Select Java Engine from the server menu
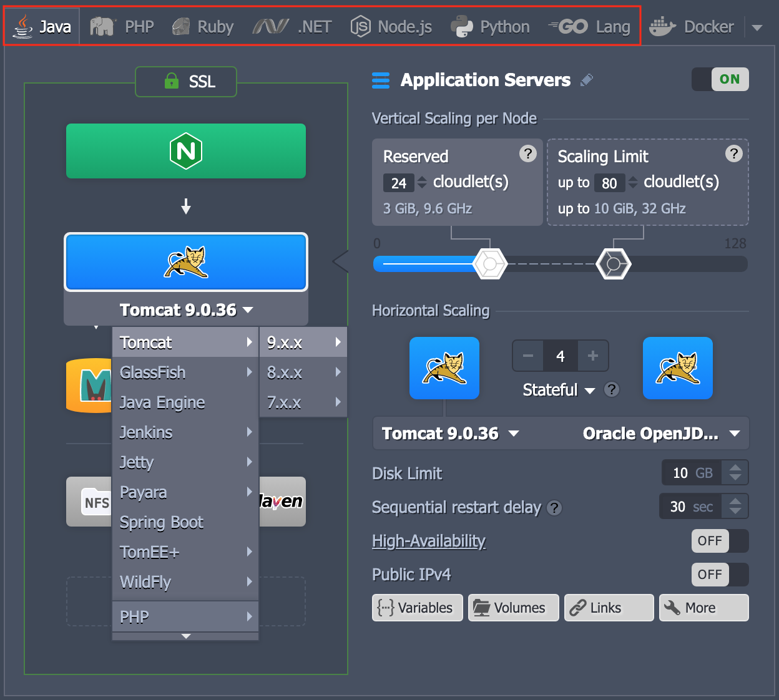This screenshot has height=700, width=779. (x=185, y=402)
